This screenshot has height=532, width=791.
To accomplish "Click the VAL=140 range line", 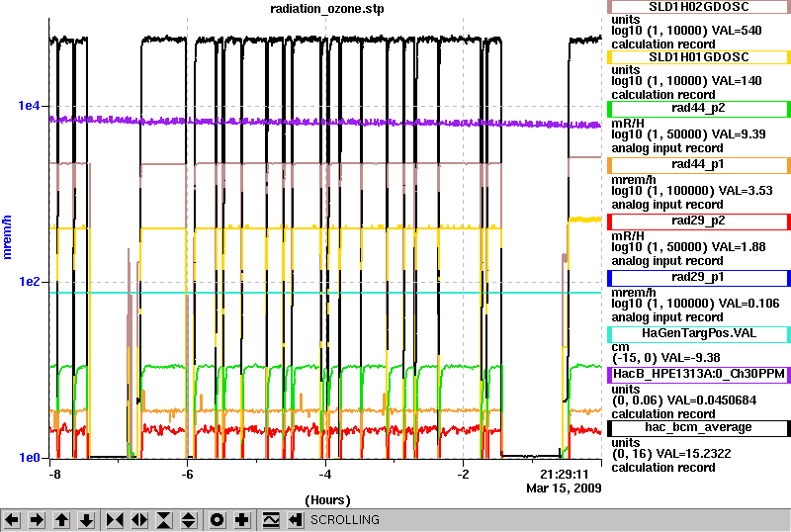I will pyautogui.click(x=686, y=81).
